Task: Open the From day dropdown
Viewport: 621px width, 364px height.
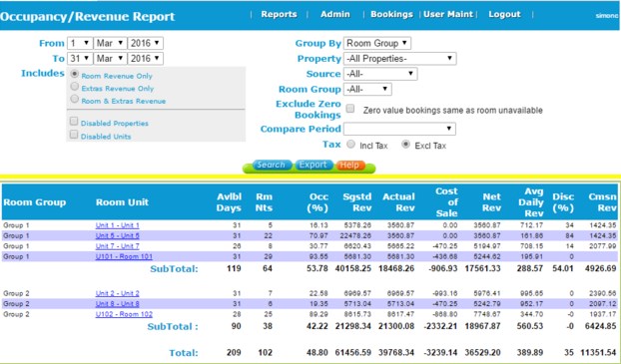Action: [x=80, y=43]
